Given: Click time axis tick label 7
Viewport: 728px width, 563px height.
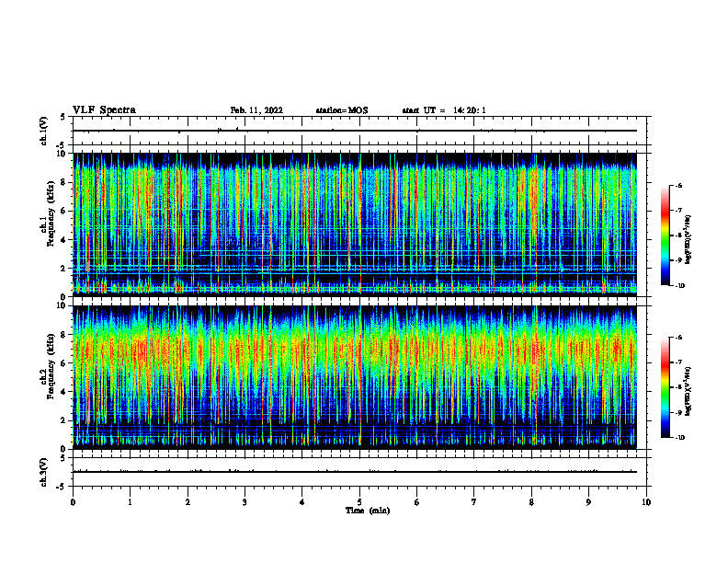Looking at the screenshot, I should 474,502.
